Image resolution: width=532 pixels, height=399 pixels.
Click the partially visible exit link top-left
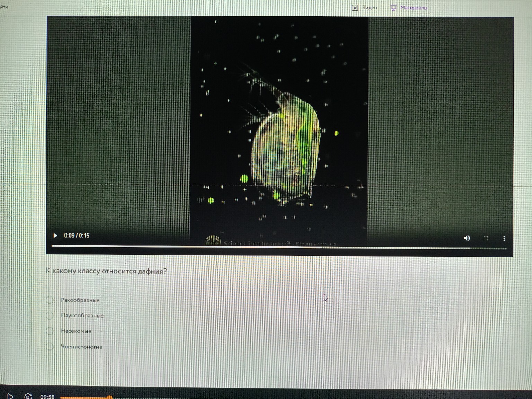4,7
